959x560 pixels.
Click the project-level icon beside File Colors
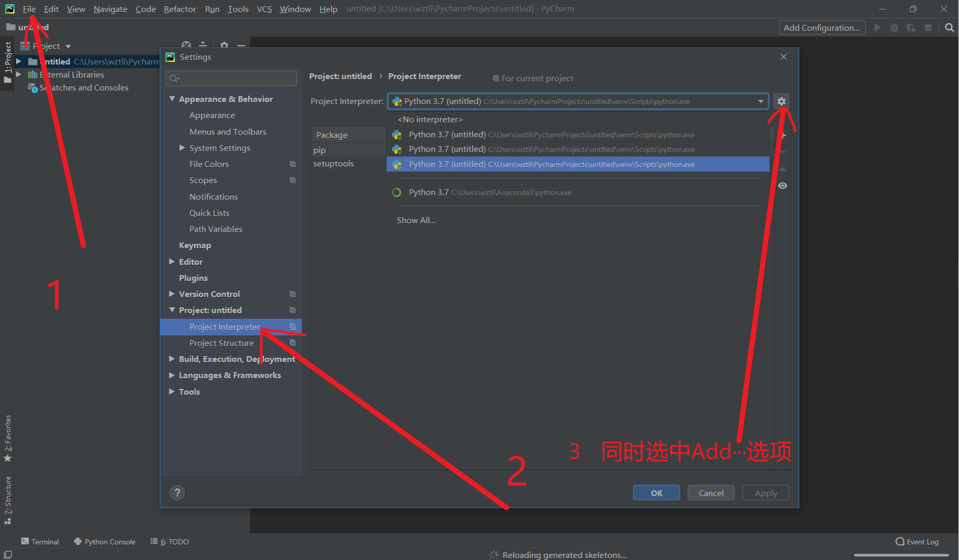pos(292,164)
